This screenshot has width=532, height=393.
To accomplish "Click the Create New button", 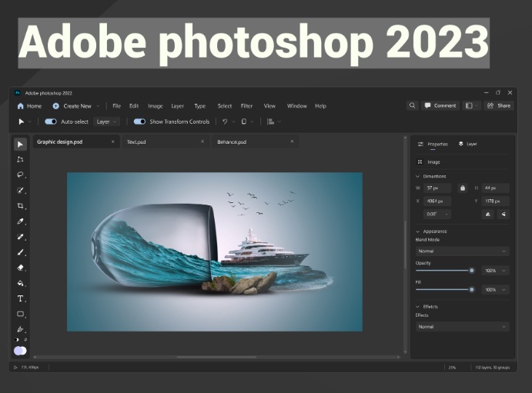I will point(72,106).
